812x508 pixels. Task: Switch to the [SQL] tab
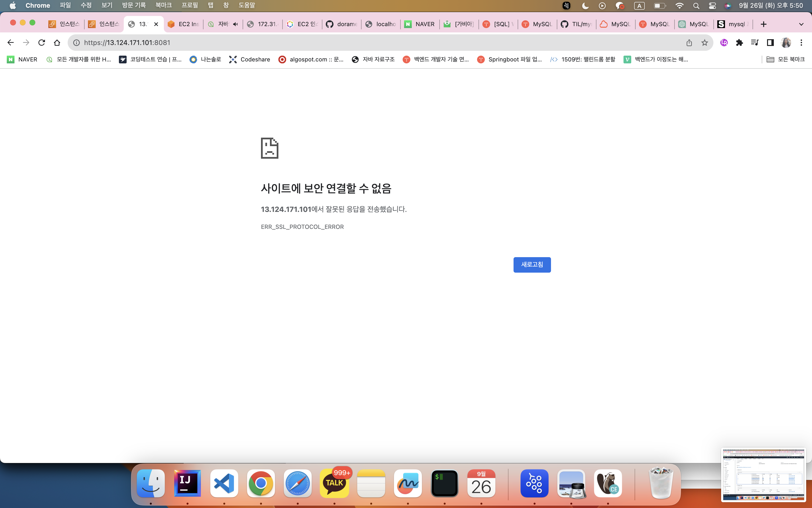(498, 24)
